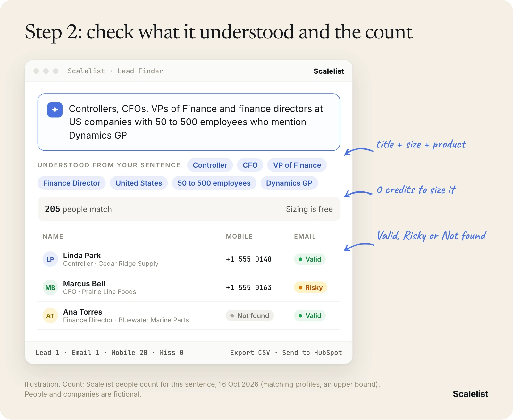The image size is (513, 420).
Task: Open Ana Torres's name in the results
Action: pyautogui.click(x=83, y=312)
